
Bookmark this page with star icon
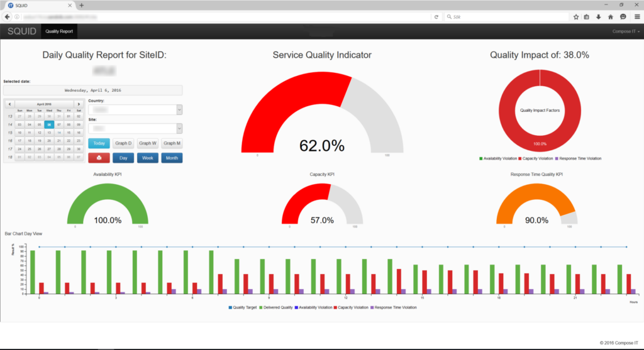tap(575, 17)
